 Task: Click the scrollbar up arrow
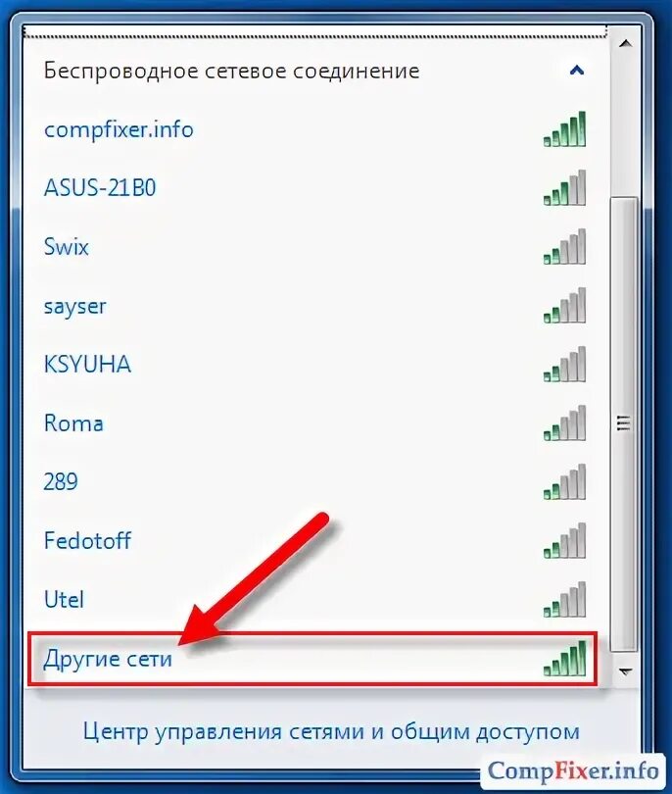point(626,44)
